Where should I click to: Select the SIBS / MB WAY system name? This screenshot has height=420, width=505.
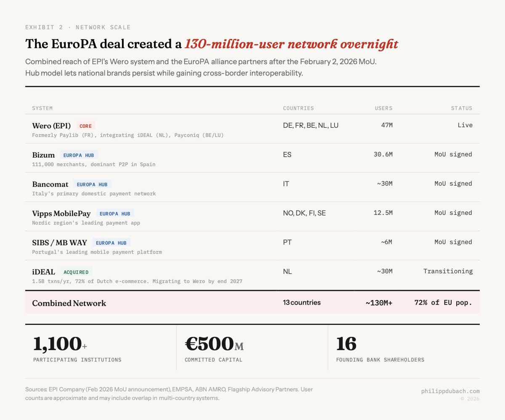coord(59,243)
